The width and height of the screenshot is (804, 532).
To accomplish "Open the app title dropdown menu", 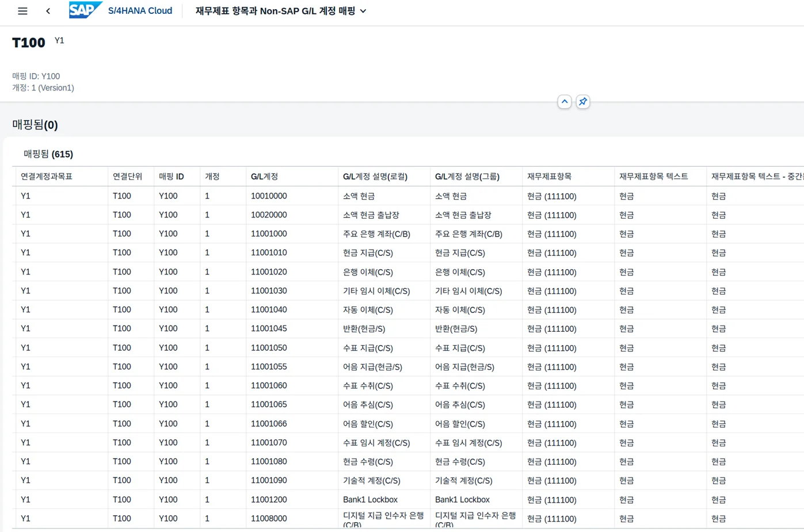I will [363, 11].
